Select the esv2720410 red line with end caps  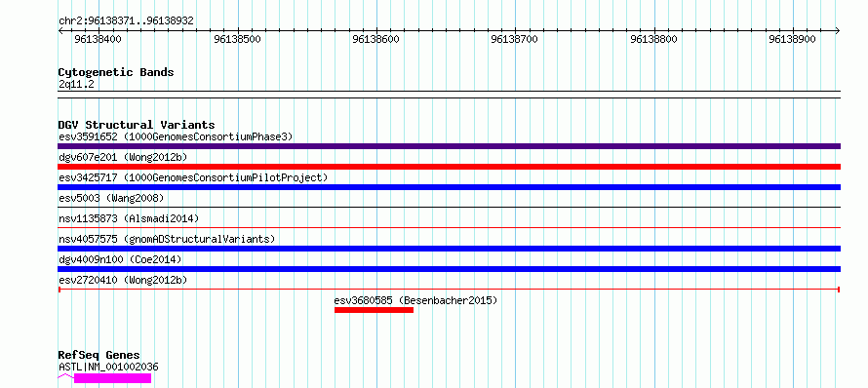point(449,289)
